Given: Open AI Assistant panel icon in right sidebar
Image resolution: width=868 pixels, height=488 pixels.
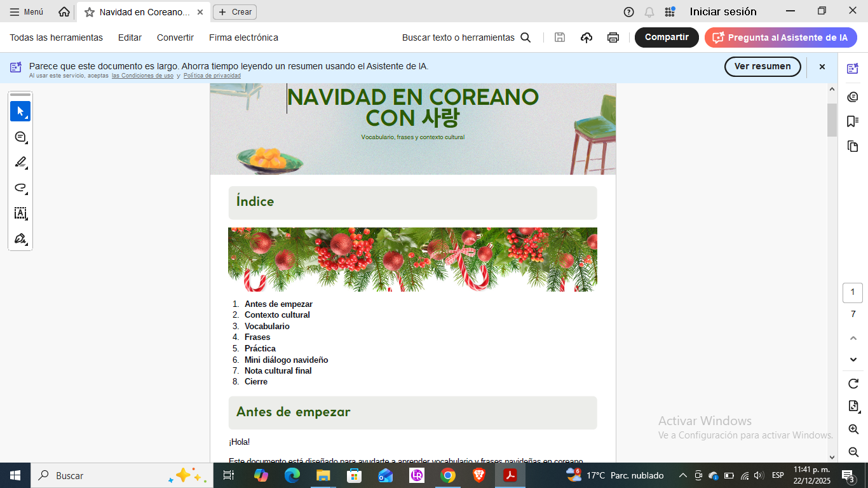Looking at the screenshot, I should (x=853, y=69).
